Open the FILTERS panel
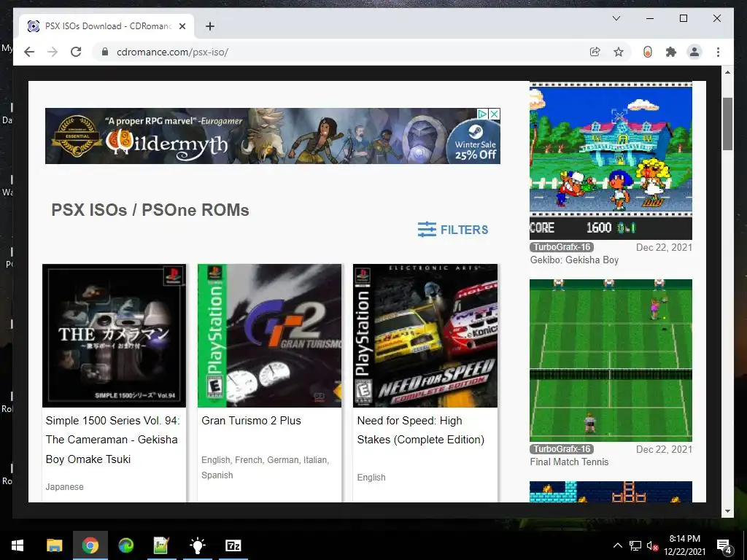747x560 pixels. coord(452,230)
